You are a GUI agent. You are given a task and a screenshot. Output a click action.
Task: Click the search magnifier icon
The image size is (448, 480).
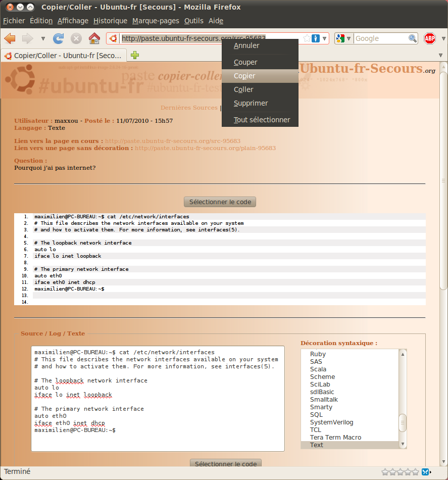[413, 38]
